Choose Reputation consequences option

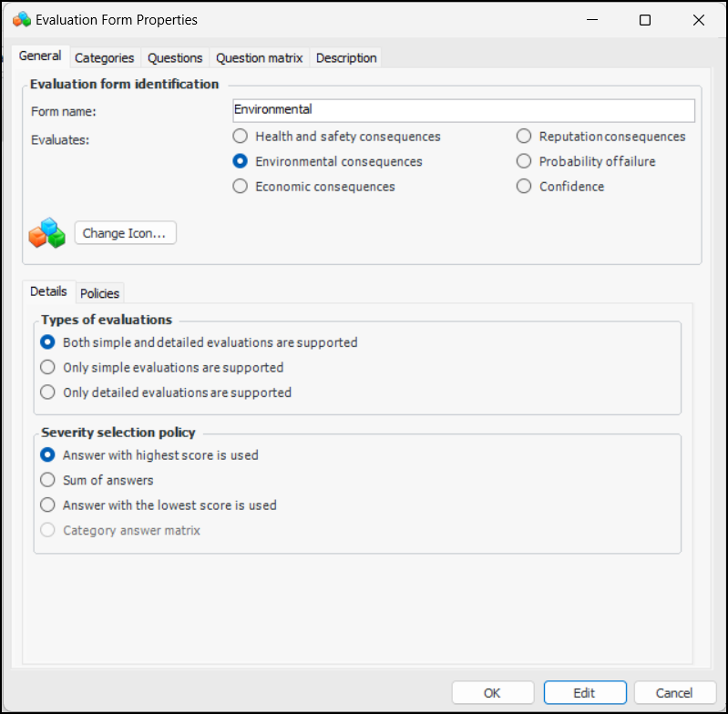point(524,137)
